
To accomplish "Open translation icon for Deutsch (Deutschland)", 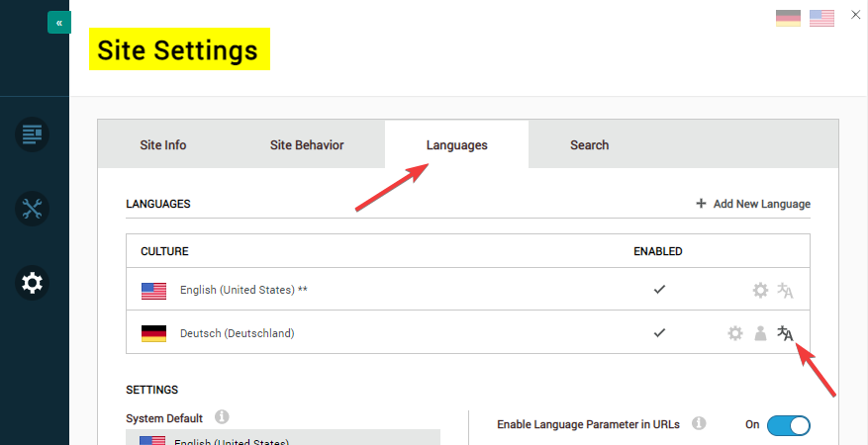I will pyautogui.click(x=785, y=333).
